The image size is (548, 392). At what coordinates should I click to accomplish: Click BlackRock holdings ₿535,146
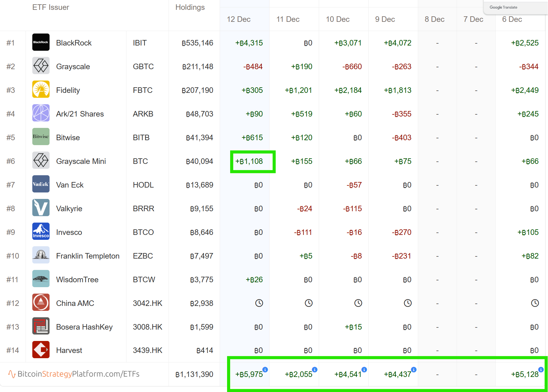[x=198, y=43]
